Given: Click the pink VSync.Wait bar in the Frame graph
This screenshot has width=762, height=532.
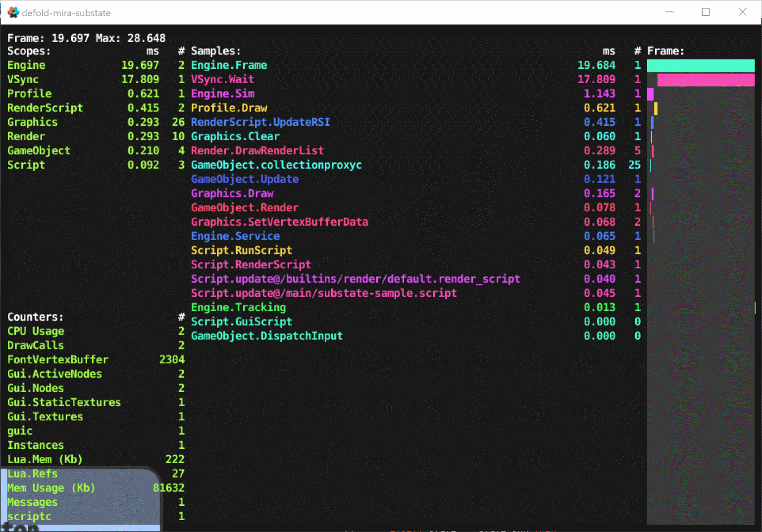Looking at the screenshot, I should (705, 79).
